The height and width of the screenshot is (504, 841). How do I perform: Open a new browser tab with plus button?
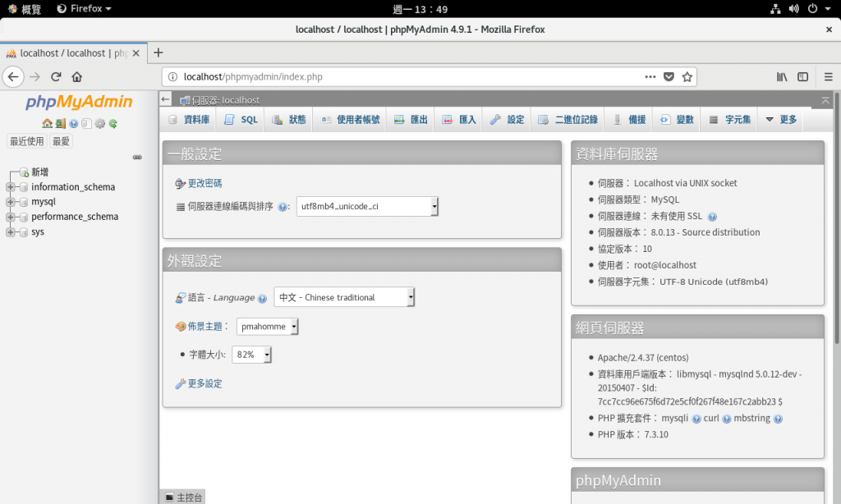[x=158, y=53]
